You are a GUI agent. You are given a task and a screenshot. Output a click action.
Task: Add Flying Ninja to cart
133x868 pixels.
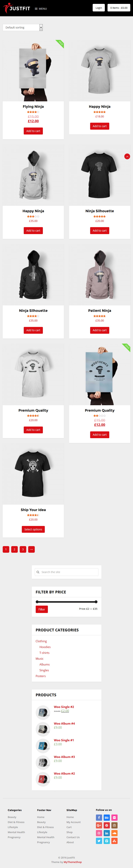pyautogui.click(x=33, y=131)
